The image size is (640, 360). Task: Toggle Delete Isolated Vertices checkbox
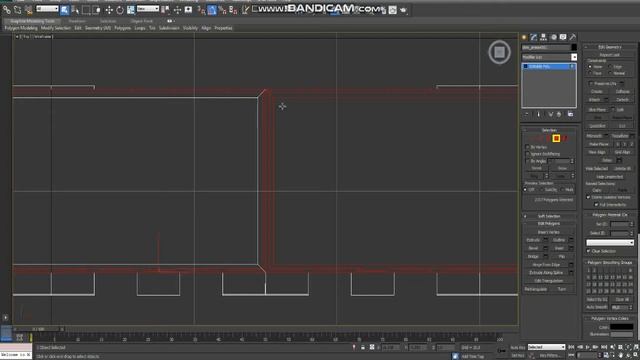(x=589, y=197)
